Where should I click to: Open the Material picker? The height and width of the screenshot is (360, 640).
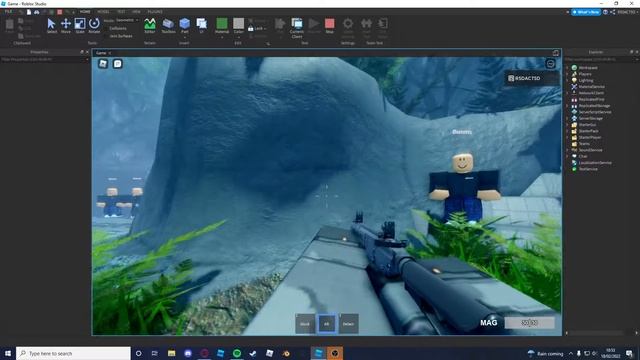[x=222, y=25]
